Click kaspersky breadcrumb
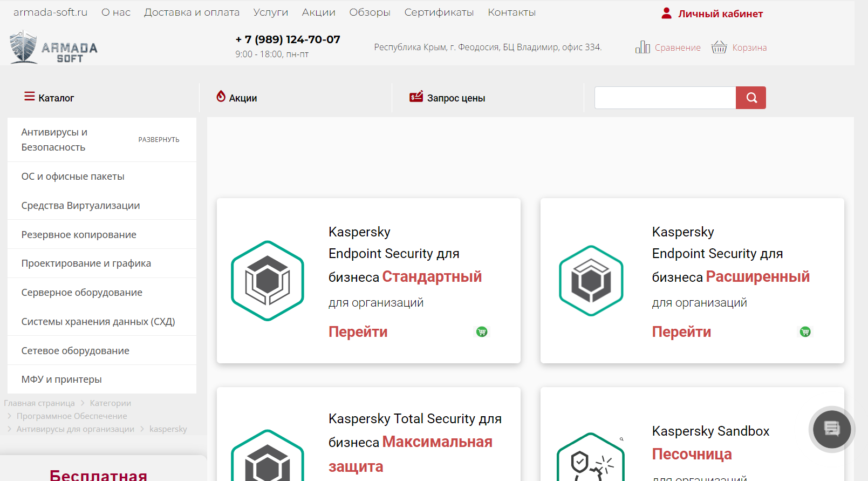The width and height of the screenshot is (868, 481). coord(168,429)
